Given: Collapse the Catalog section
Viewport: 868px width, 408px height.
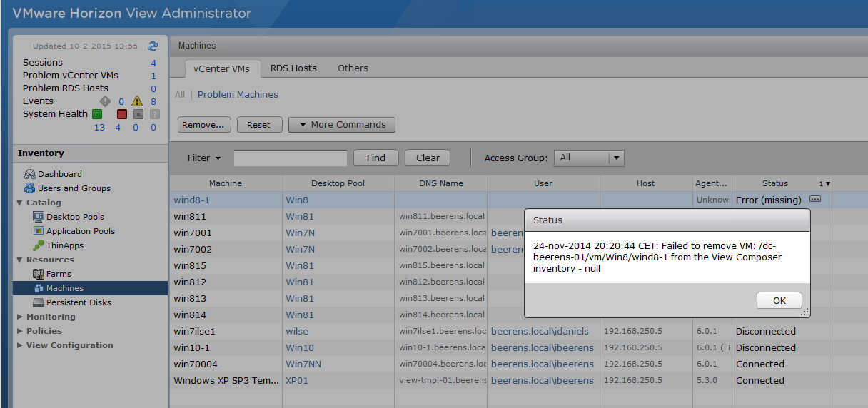Looking at the screenshot, I should 19,203.
